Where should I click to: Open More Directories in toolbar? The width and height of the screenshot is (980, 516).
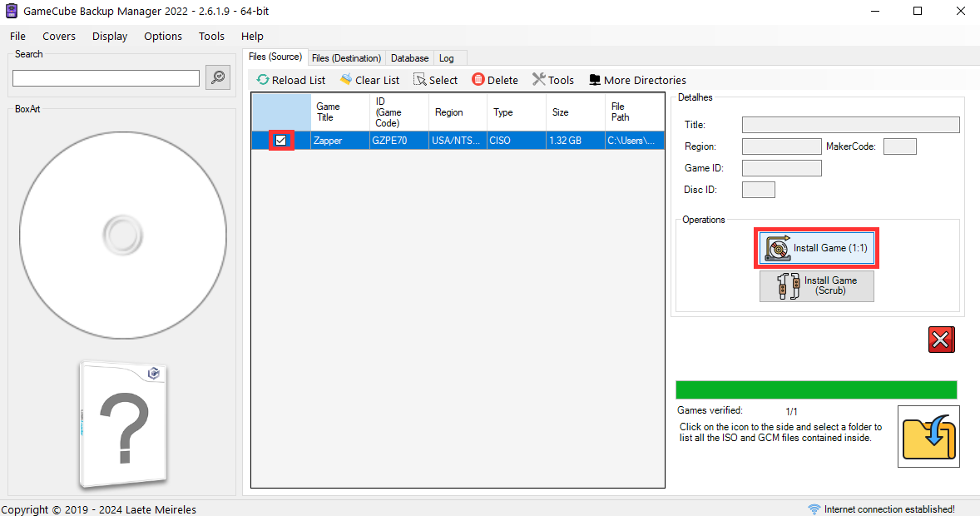click(637, 80)
